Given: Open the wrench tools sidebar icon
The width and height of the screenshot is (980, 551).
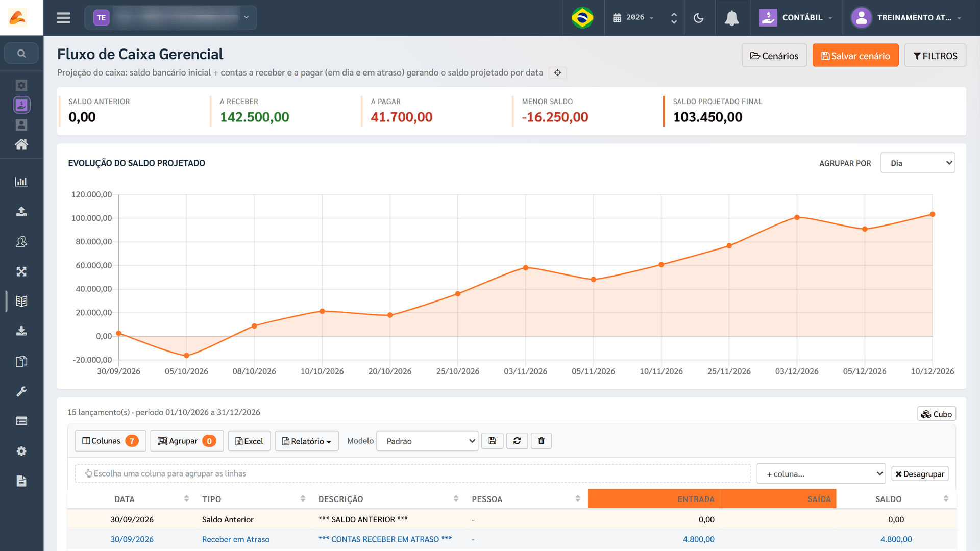Looking at the screenshot, I should (x=21, y=391).
